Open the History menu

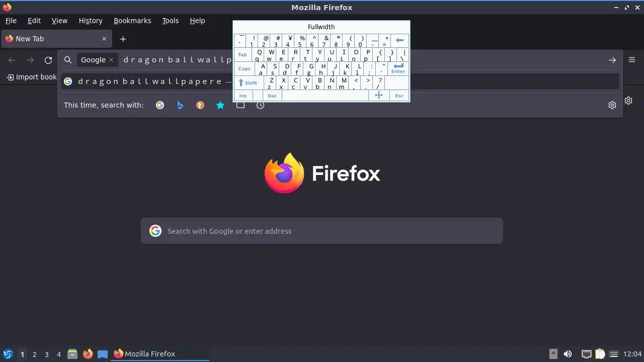pyautogui.click(x=91, y=21)
